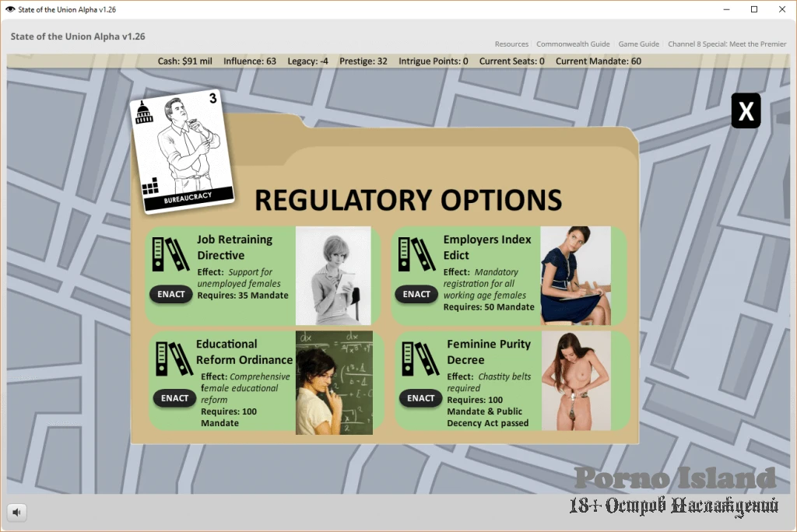Click the Bureaucracy card
Screen dimensions: 797x532
pos(182,150)
